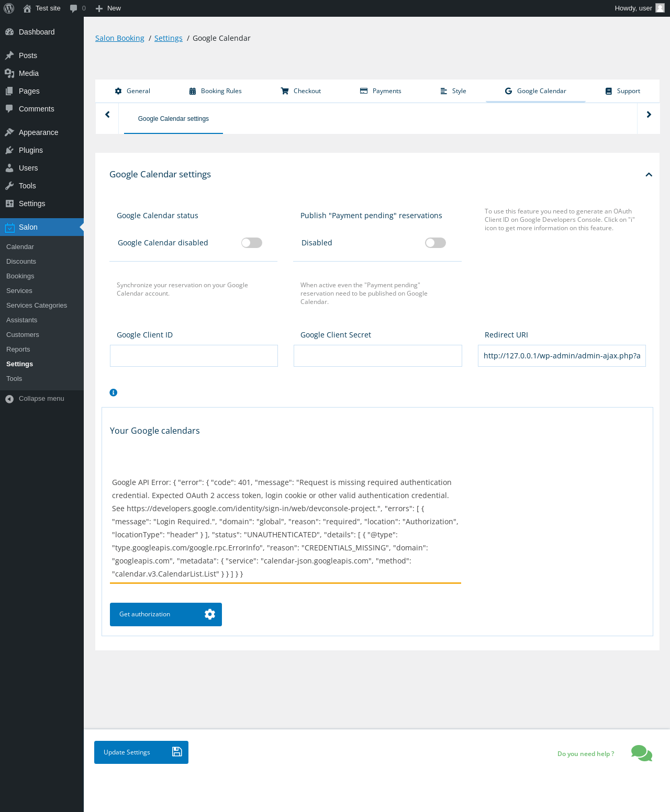This screenshot has height=812, width=670.
Task: Click the Tools wrench icon
Action: click(x=9, y=186)
